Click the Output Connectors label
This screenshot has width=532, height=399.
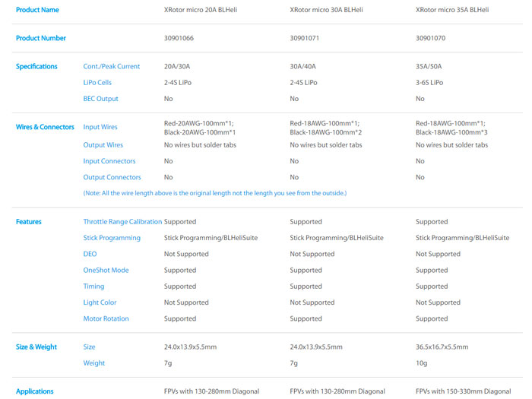112,177
